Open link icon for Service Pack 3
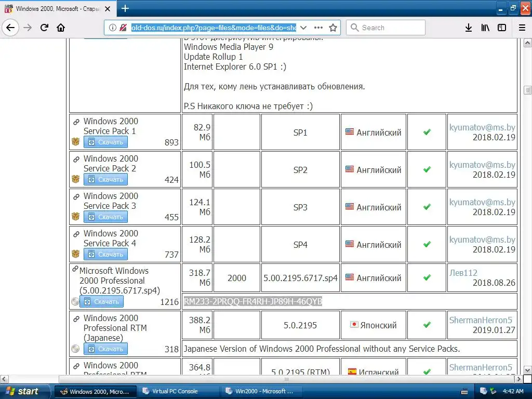This screenshot has width=532, height=399. [76, 196]
